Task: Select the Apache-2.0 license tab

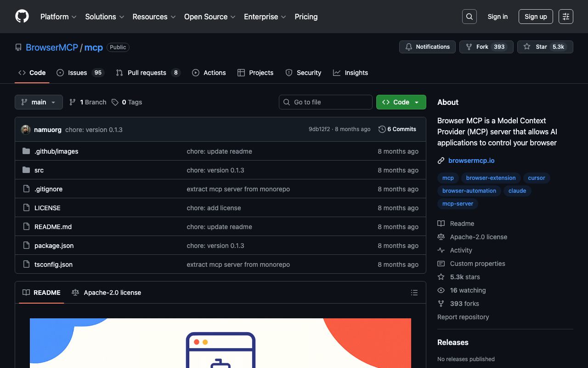Action: coord(107,293)
